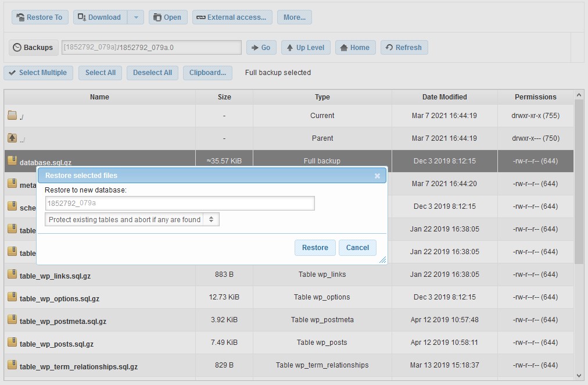The height and width of the screenshot is (385, 588).
Task: Open the More... menu
Action: pos(294,17)
